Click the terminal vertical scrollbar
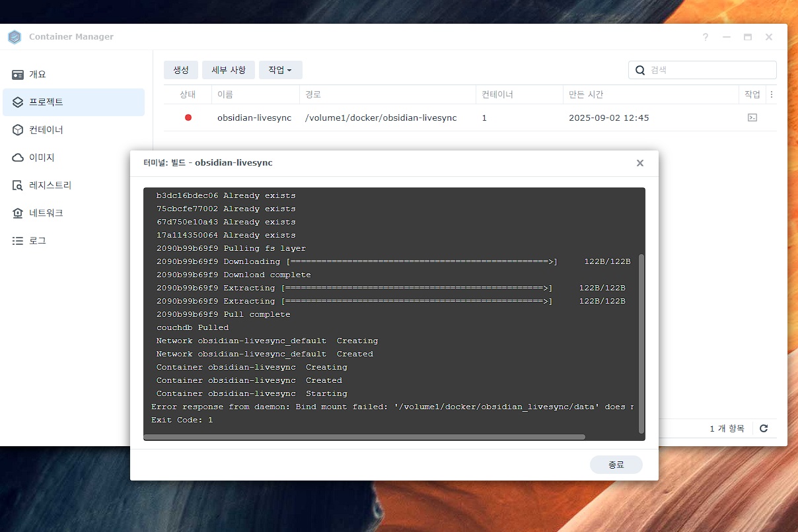The width and height of the screenshot is (798, 532). [641, 343]
